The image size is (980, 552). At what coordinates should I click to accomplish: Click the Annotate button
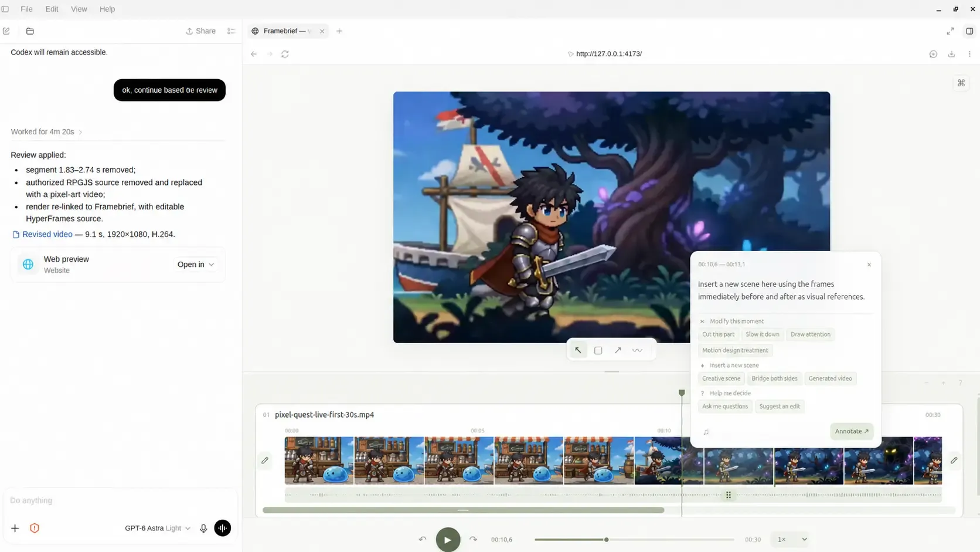coord(852,431)
